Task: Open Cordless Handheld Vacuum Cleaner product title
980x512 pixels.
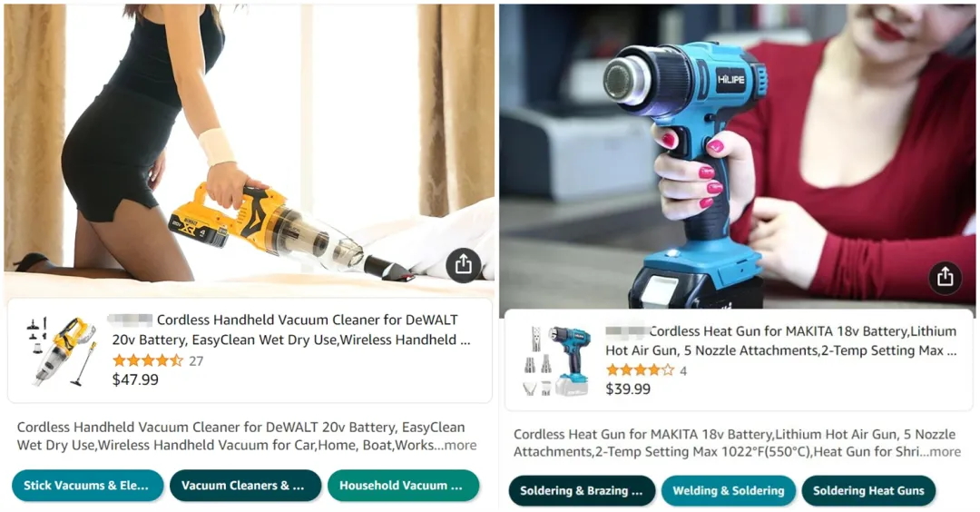Action: click(291, 330)
